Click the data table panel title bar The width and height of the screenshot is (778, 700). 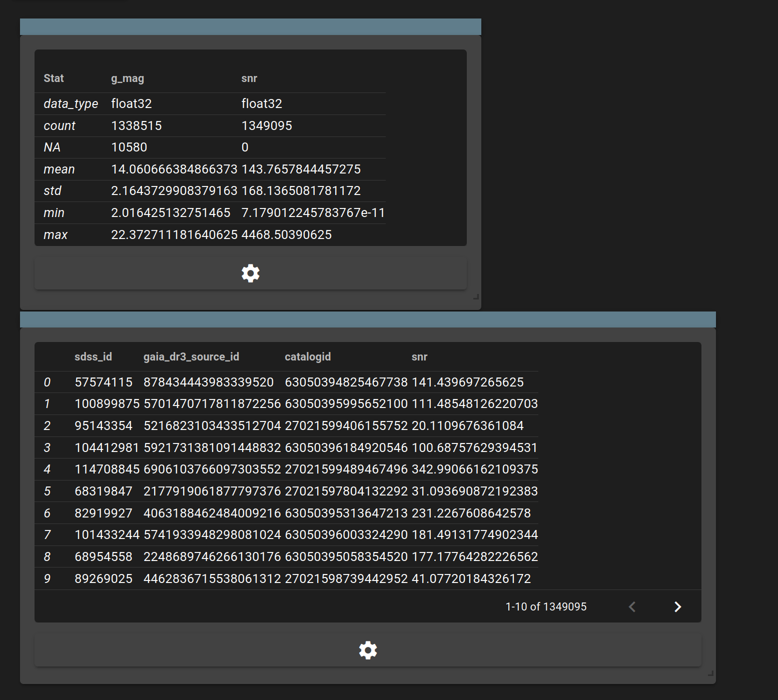coord(368,319)
